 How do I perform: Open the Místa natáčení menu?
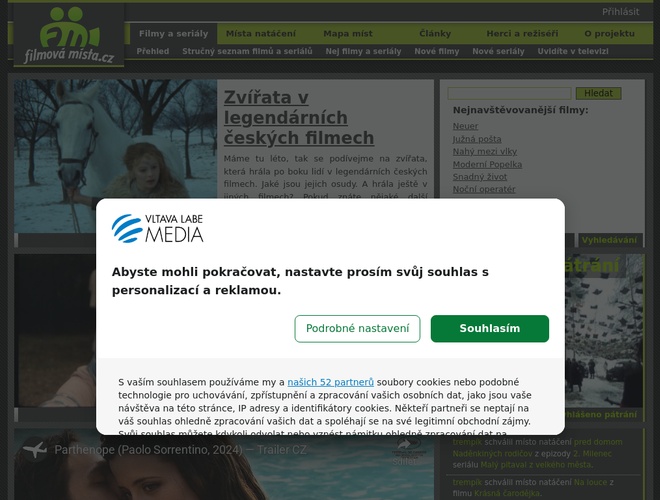click(261, 34)
